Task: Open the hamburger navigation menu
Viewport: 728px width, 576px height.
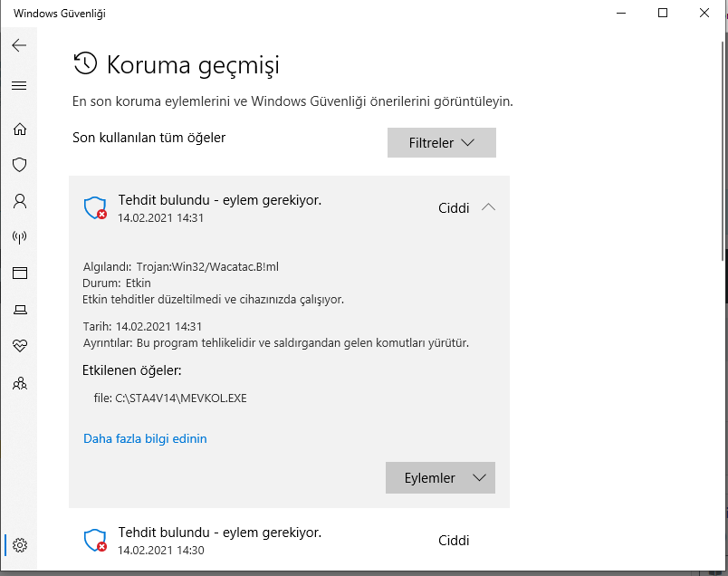Action: pos(19,86)
